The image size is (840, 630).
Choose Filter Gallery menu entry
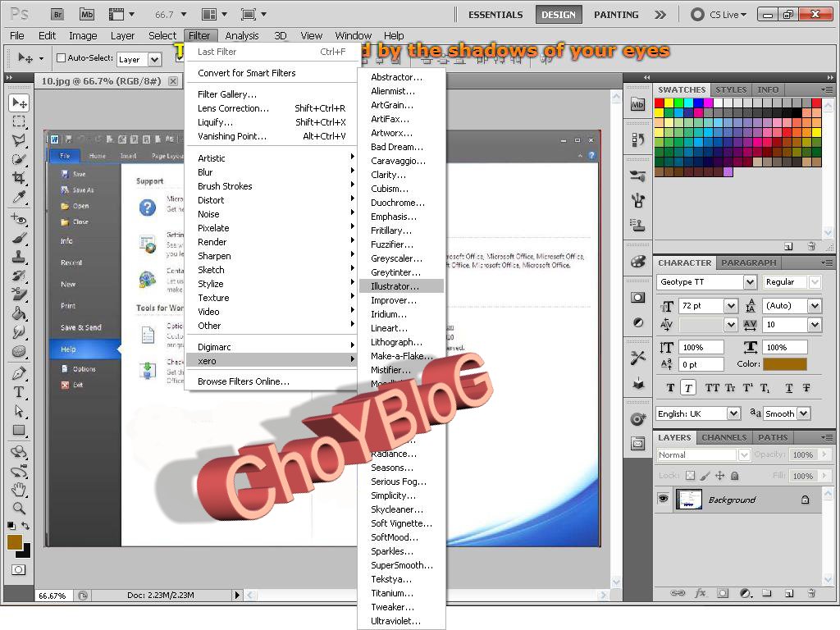[x=227, y=94]
